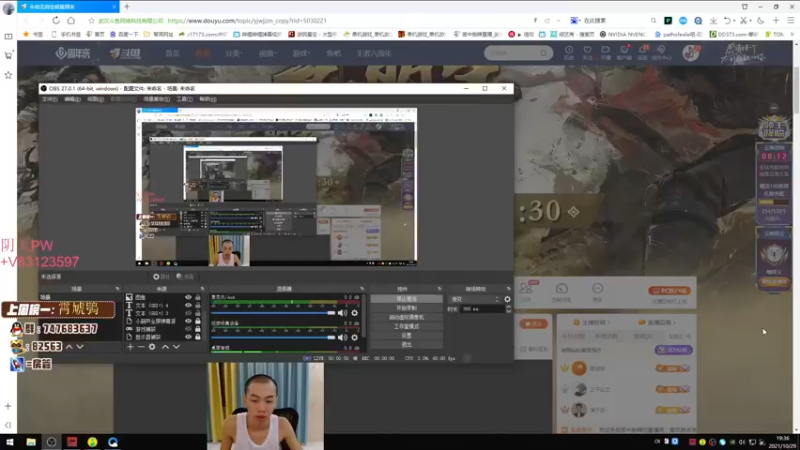Click the 滤镜 filters button above the sources dock
800x450 pixels.
[x=185, y=277]
